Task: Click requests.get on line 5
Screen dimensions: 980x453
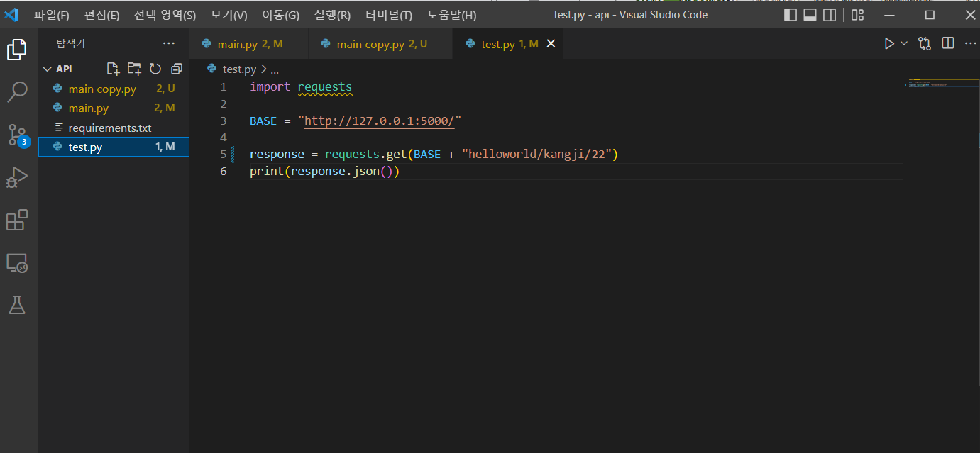Action: (x=365, y=154)
